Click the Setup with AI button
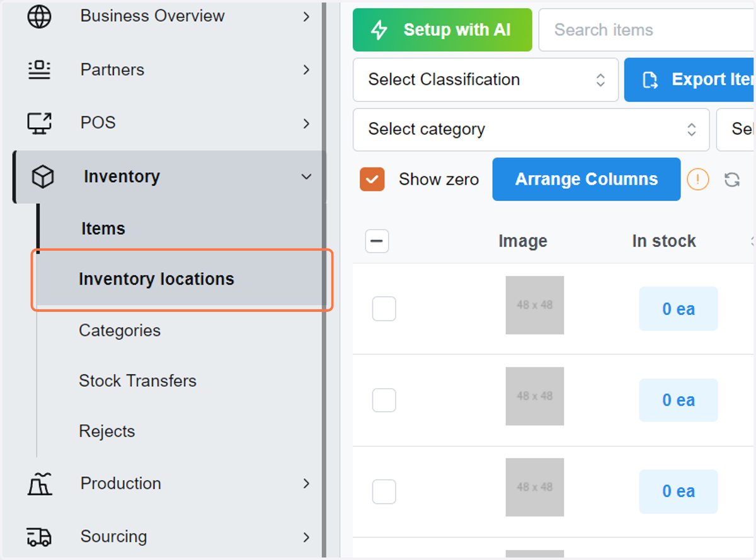Image resolution: width=756 pixels, height=560 pixels. (442, 30)
